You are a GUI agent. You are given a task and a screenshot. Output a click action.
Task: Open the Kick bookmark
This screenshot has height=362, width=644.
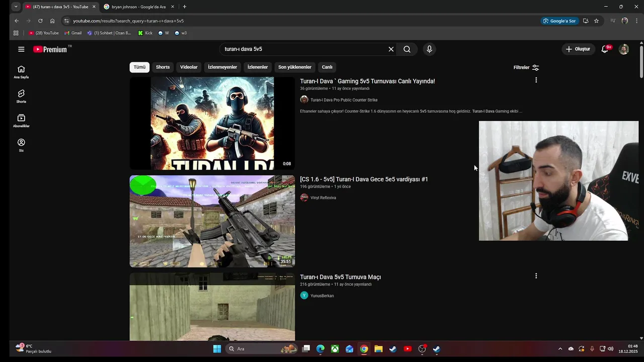tap(145, 33)
